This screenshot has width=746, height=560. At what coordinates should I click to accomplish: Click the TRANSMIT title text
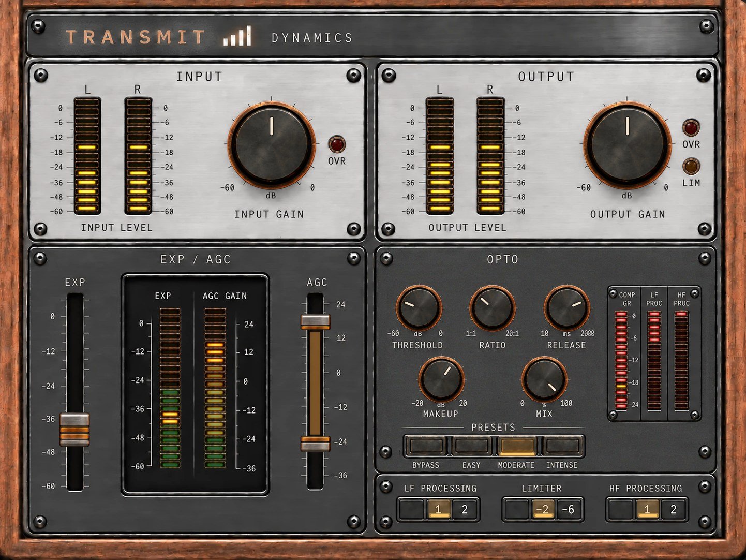pos(136,37)
